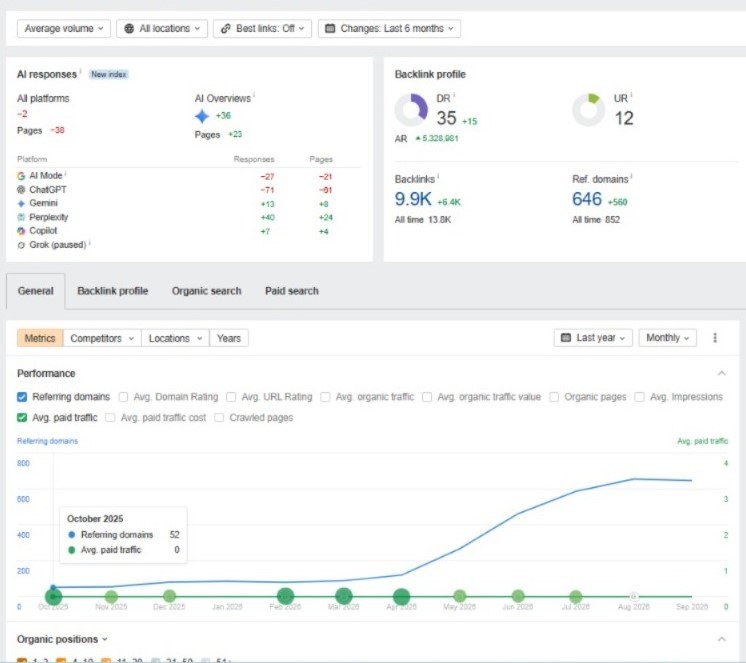The height and width of the screenshot is (663, 746).
Task: Click the Feb 2026 chart marker
Action: tap(285, 596)
